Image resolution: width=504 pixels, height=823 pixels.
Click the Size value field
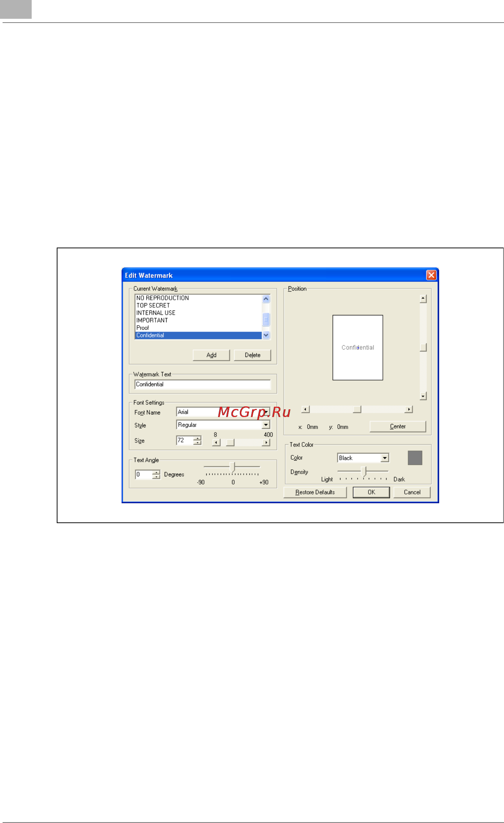(x=185, y=440)
